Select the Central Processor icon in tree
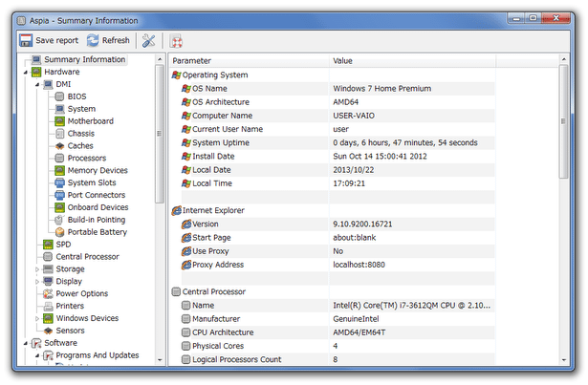588x385 pixels. coord(48,257)
